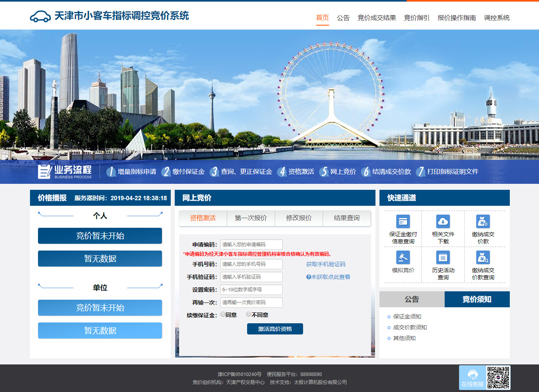Click step 2 缴付保证金
Viewport: 539px width, 392px height.
183,171
